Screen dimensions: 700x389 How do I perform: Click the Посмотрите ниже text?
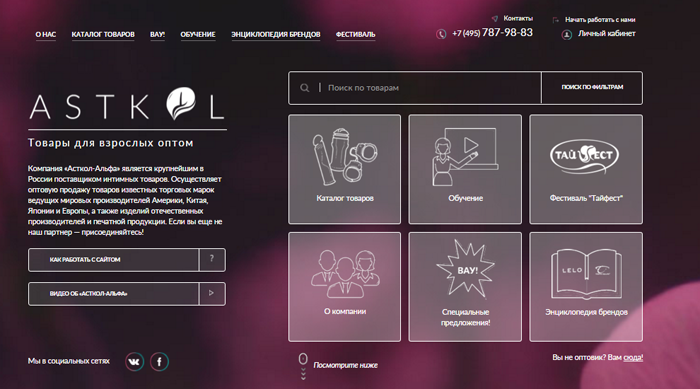point(345,365)
